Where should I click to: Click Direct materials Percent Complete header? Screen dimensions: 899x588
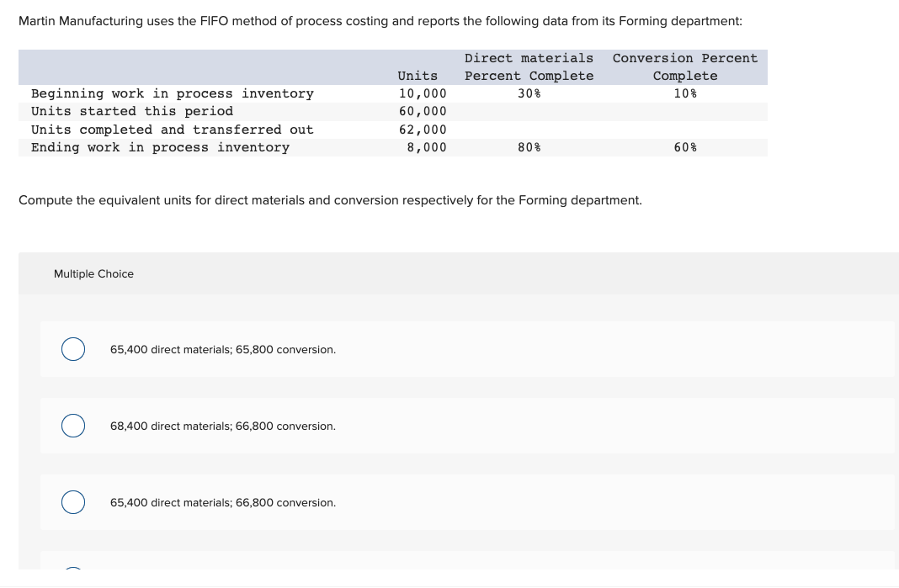529,67
